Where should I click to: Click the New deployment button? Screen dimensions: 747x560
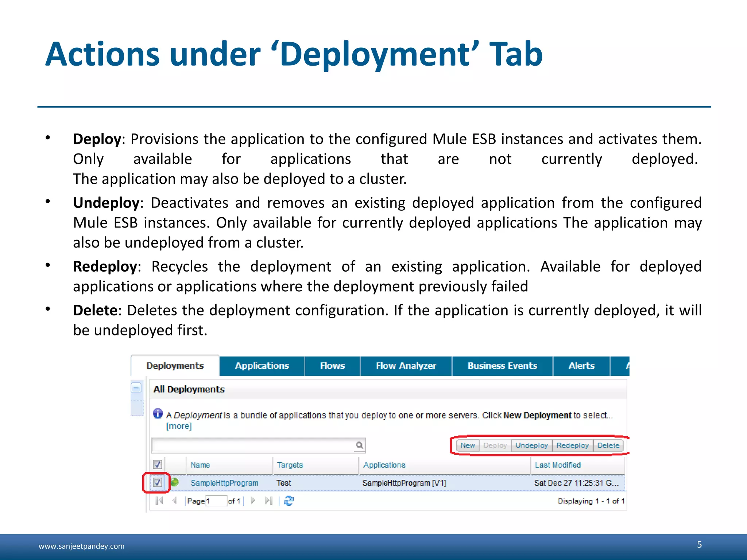(x=468, y=445)
